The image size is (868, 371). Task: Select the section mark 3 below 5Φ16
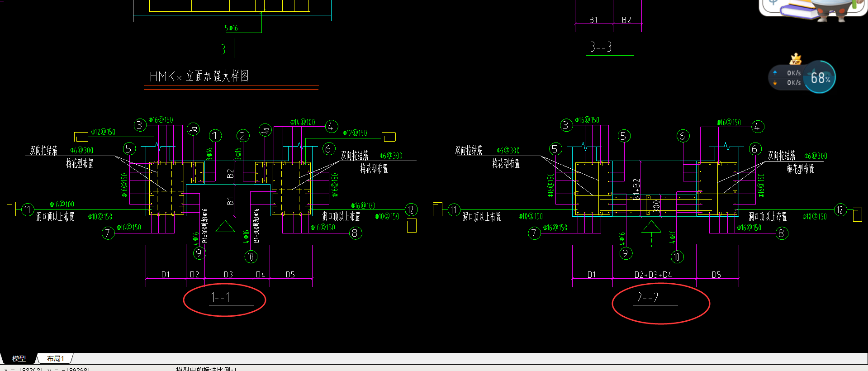pyautogui.click(x=223, y=49)
